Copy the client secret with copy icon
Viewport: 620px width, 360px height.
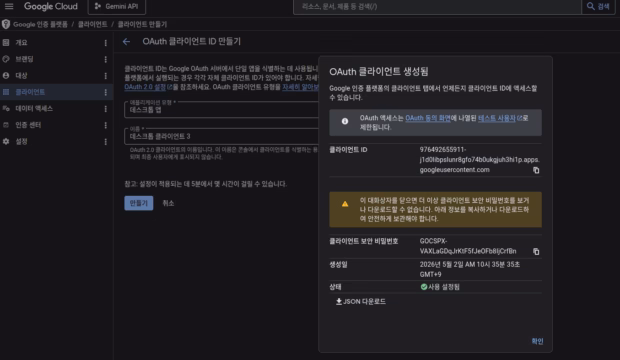coord(536,251)
